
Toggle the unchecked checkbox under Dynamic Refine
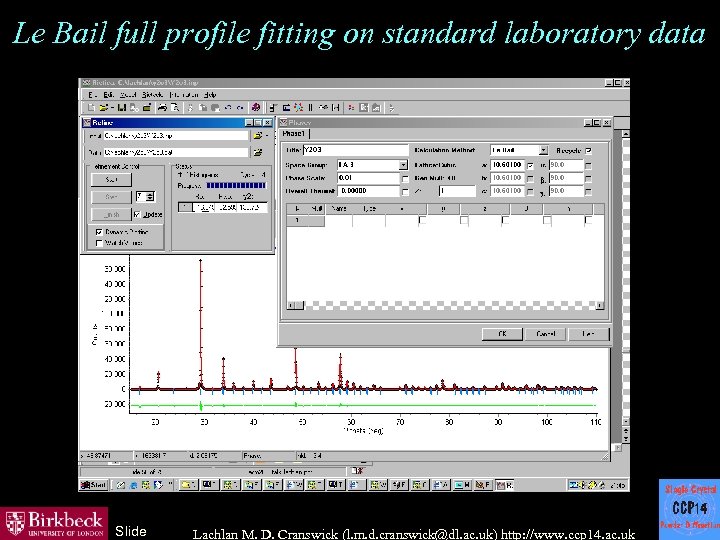[x=99, y=243]
